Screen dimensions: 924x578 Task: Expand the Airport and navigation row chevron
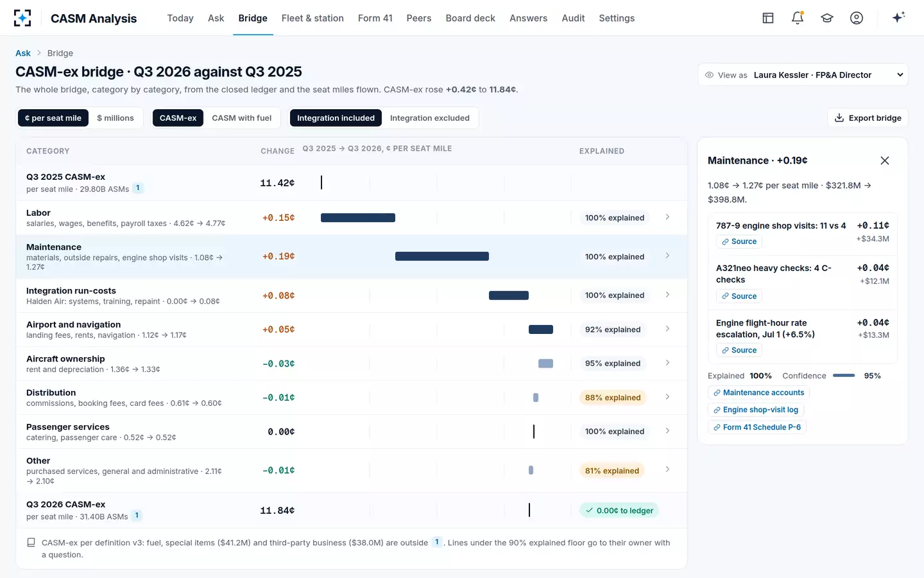(667, 329)
